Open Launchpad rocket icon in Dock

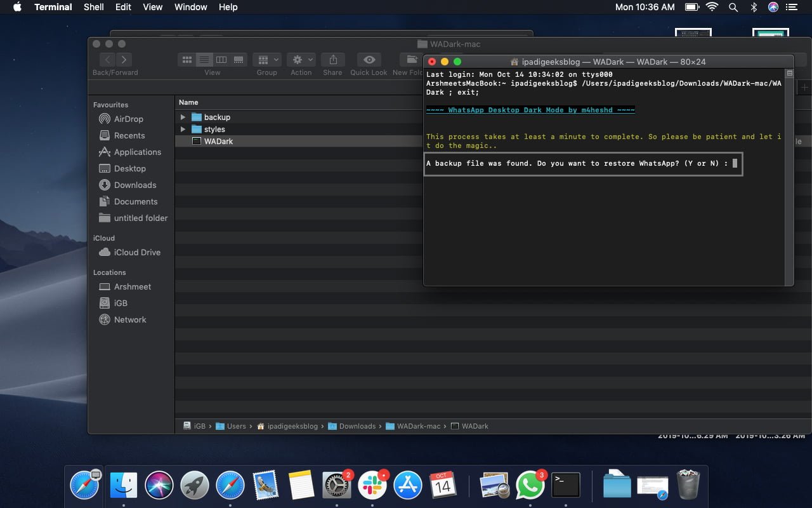[195, 486]
